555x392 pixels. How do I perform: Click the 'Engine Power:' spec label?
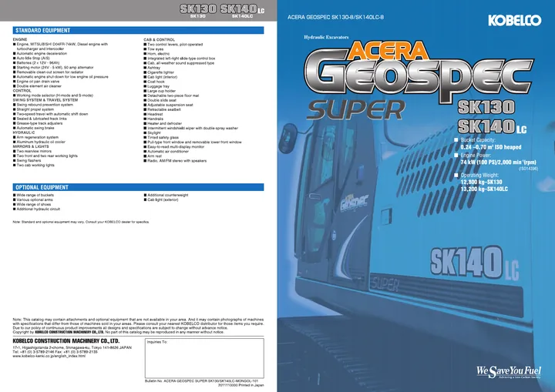click(x=476, y=156)
